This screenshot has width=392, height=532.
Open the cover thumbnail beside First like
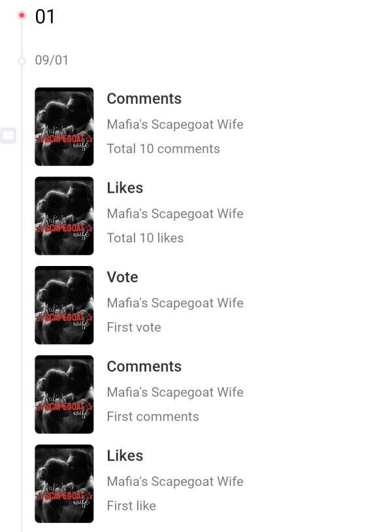click(64, 484)
